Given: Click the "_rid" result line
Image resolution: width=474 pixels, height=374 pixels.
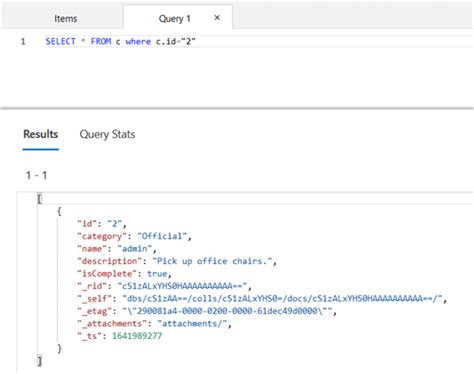Looking at the screenshot, I should [x=164, y=286].
